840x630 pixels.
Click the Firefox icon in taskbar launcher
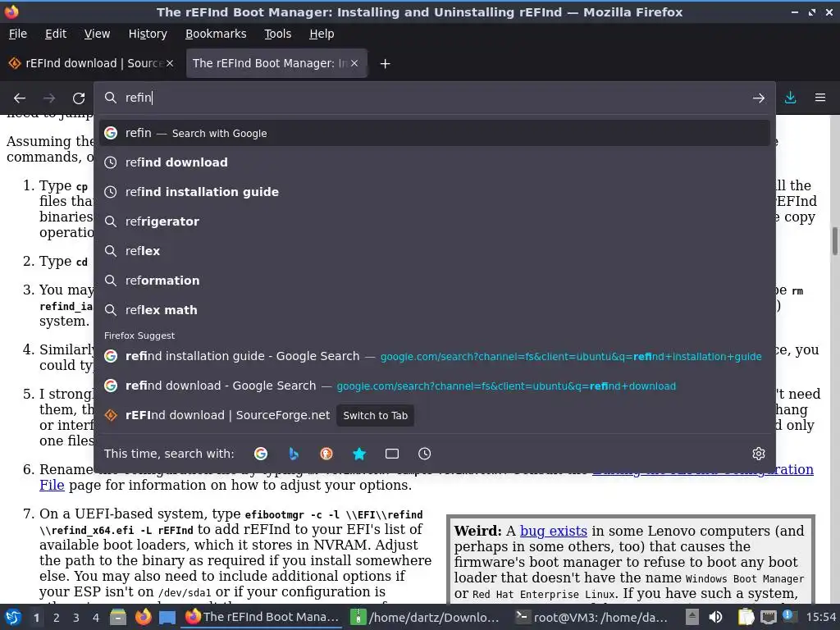point(143,617)
